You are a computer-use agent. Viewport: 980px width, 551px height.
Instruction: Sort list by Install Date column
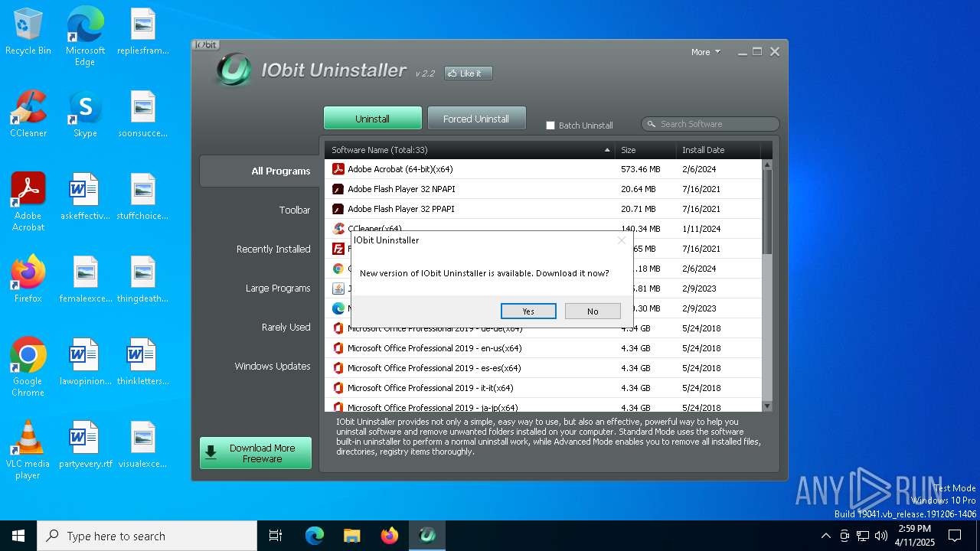tap(718, 150)
